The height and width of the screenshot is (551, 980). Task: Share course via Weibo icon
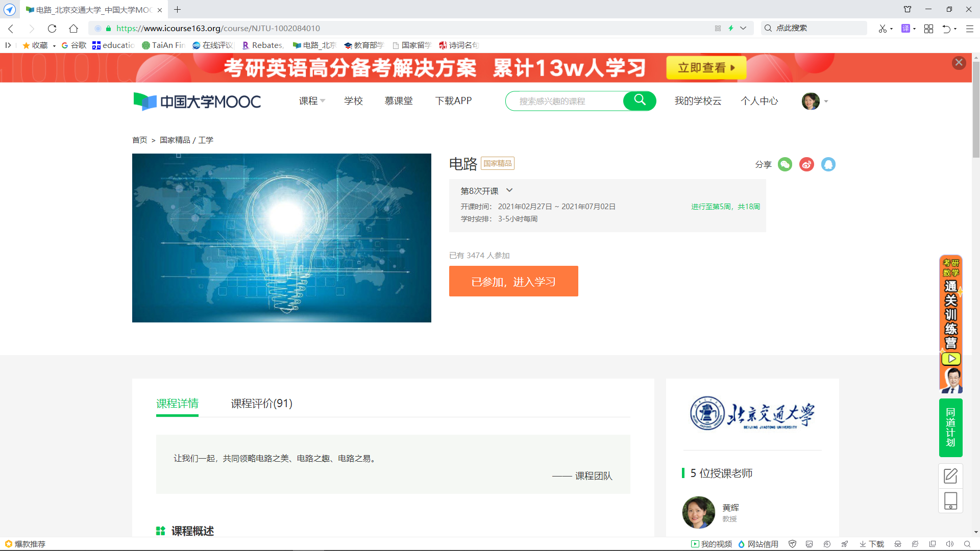coord(806,164)
